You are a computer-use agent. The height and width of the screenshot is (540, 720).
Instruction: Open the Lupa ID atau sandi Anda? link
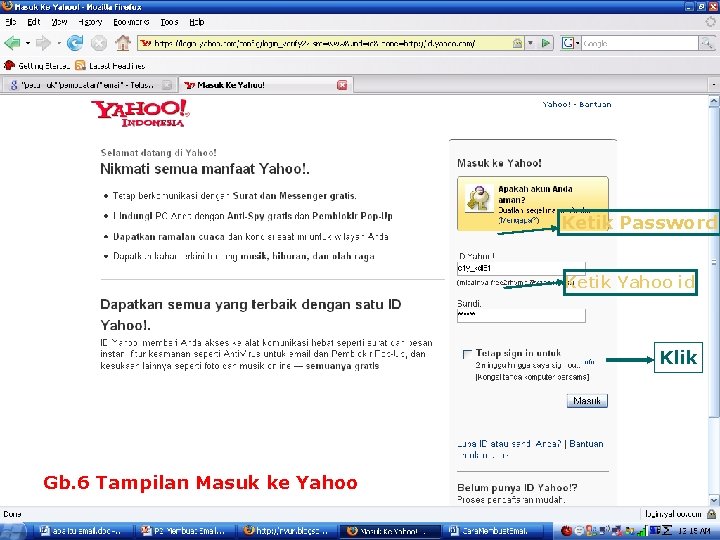[509, 444]
